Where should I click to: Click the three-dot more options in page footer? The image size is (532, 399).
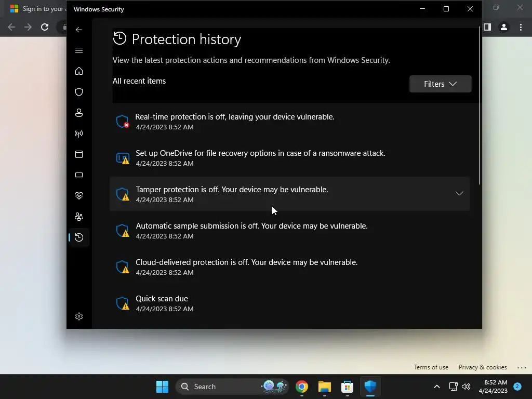[x=522, y=367]
